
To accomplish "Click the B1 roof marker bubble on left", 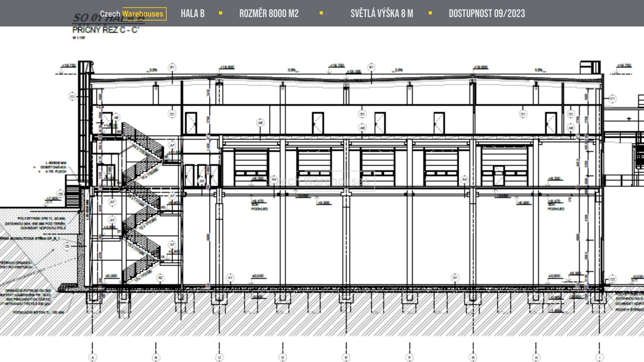I will 172,67.
